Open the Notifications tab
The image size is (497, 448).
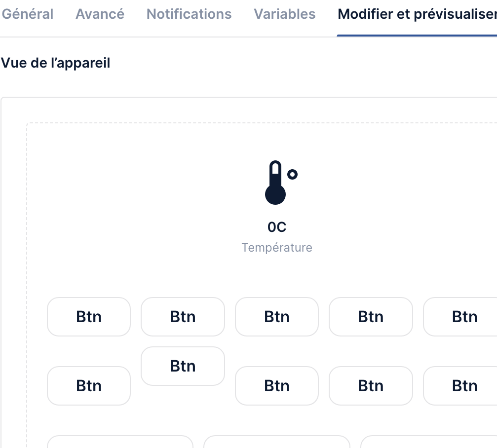189,14
